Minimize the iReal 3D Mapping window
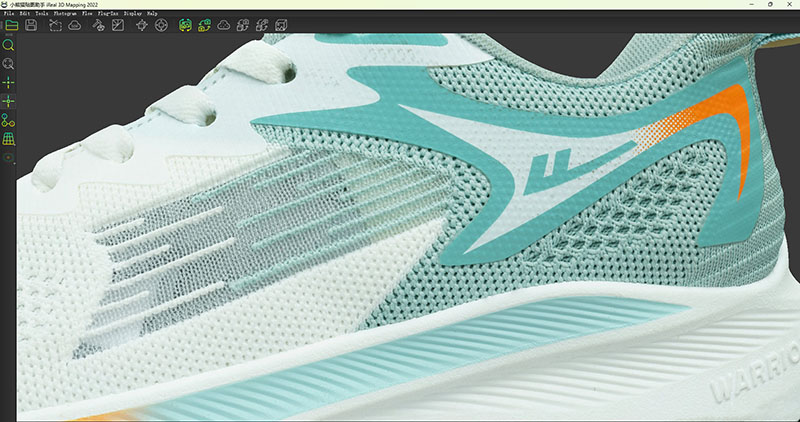The image size is (800, 422). tap(752, 4)
